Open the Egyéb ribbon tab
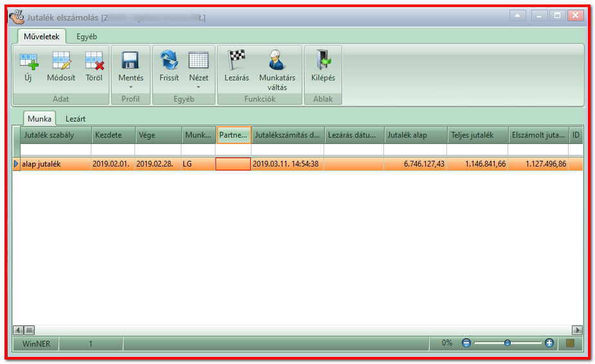This screenshot has height=364, width=595. click(x=87, y=37)
